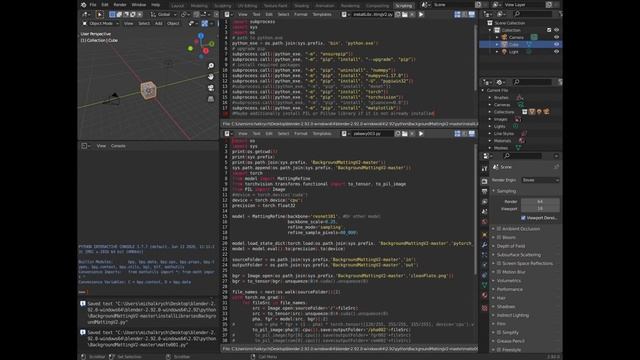Image resolution: width=640 pixels, height=360 pixels.
Task: Open Global transform orientation dropdown
Action: pyautogui.click(x=163, y=14)
